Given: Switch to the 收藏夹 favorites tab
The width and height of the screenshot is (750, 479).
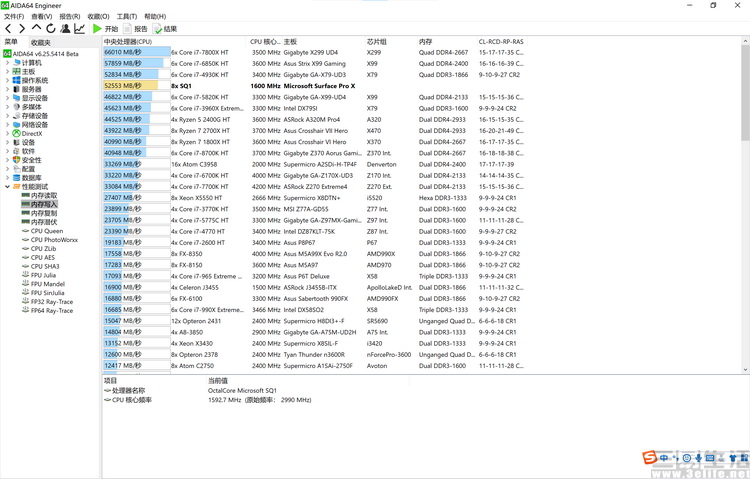Looking at the screenshot, I should 40,42.
